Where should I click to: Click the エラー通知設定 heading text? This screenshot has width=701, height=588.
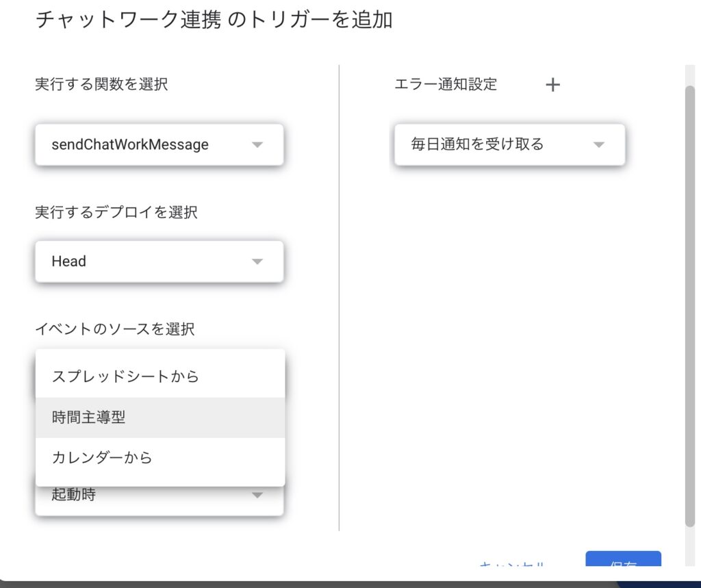pos(446,84)
